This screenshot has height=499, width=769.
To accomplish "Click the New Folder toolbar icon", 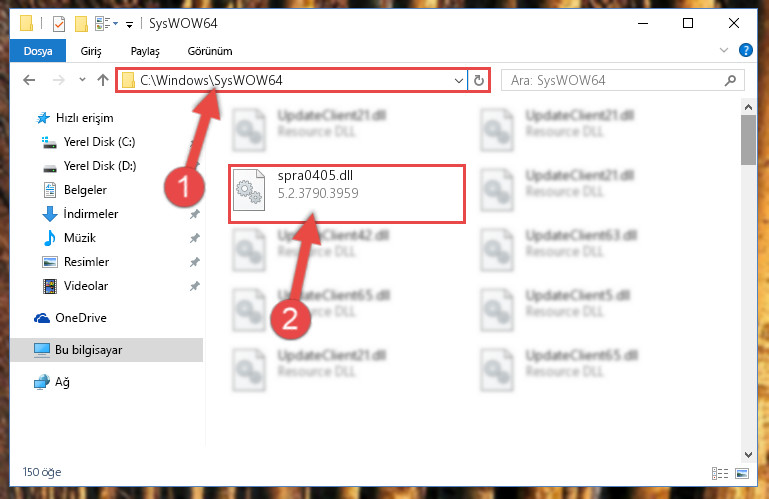I will [x=81, y=23].
